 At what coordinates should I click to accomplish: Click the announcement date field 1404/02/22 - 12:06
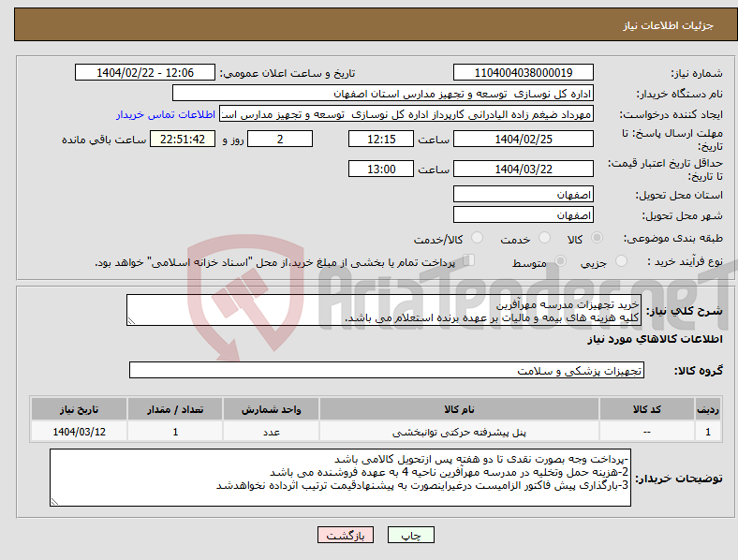(x=145, y=72)
